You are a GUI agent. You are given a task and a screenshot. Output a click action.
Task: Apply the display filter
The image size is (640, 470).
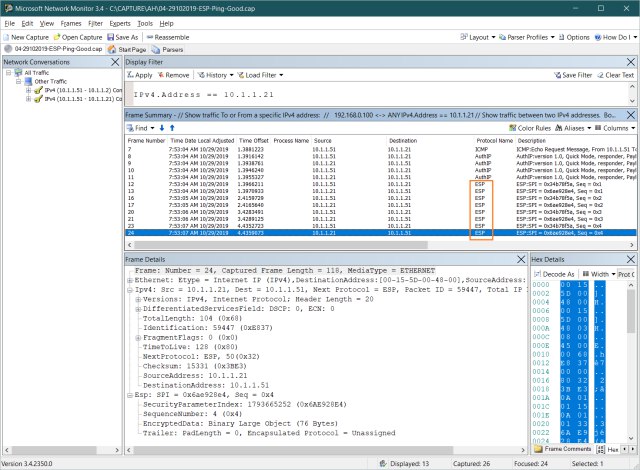pyautogui.click(x=140, y=75)
